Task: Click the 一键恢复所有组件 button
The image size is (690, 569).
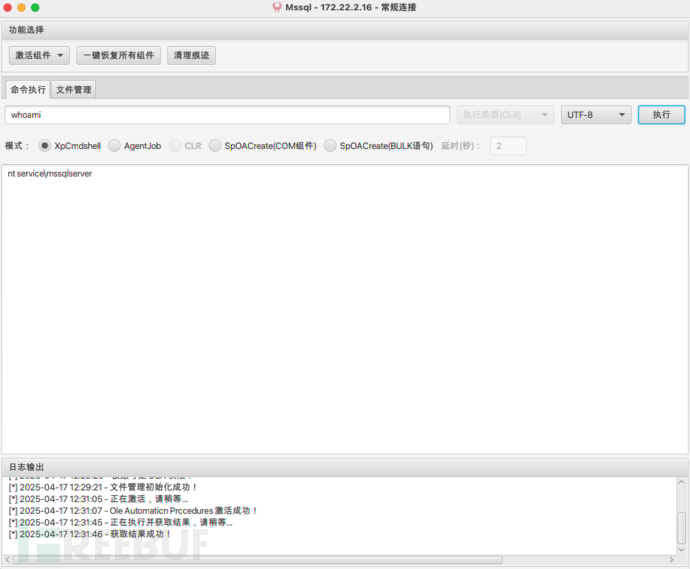Action: [x=118, y=55]
